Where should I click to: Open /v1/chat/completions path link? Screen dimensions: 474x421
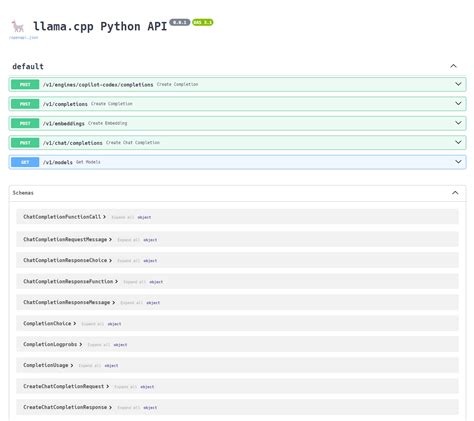click(x=73, y=143)
